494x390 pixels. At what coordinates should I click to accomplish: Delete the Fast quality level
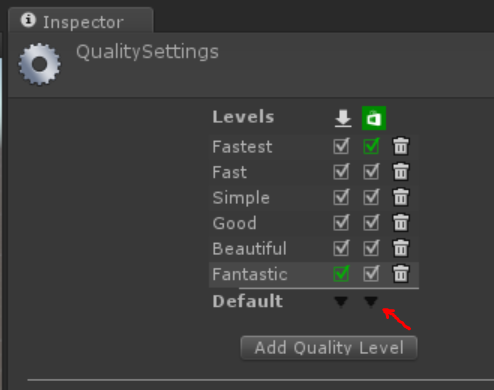(401, 172)
